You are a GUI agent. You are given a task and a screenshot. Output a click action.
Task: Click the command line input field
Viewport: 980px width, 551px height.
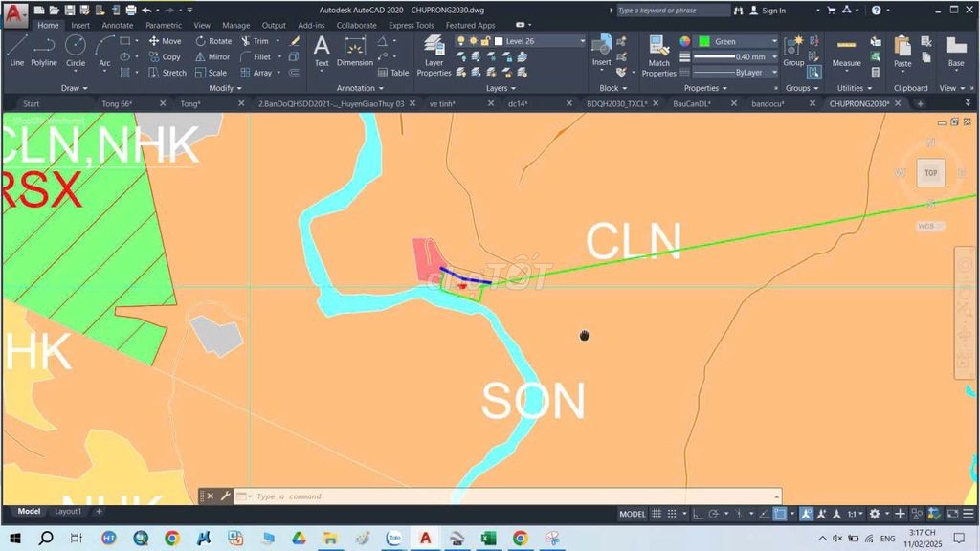point(507,496)
